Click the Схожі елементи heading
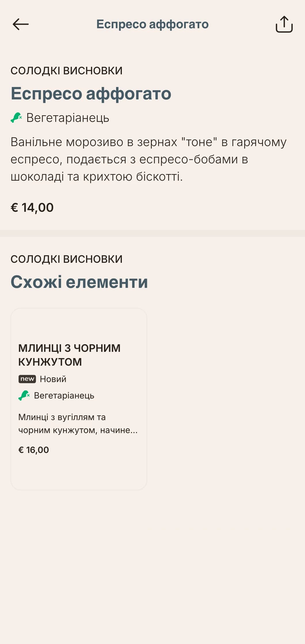The image size is (305, 644). 79,282
